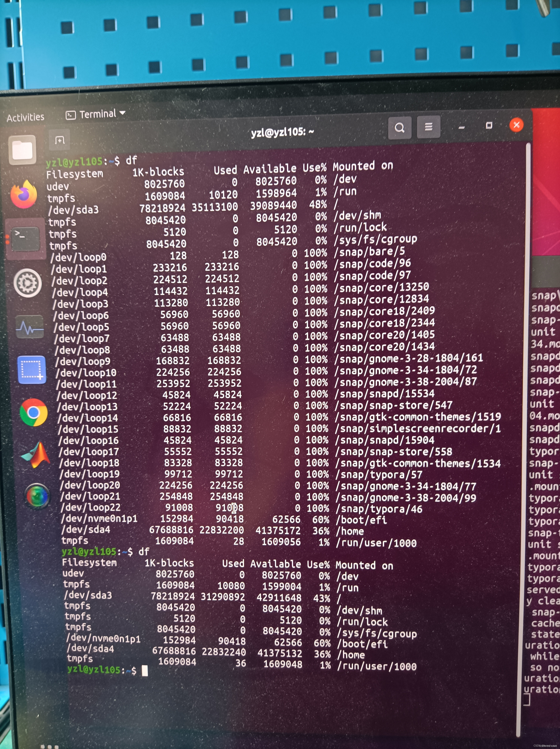Maximize the terminal window
The width and height of the screenshot is (560, 749).
pos(489,126)
